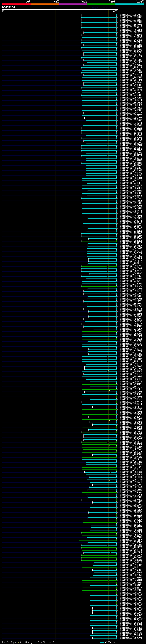Select the UniRef100_Q4VJB6 label
146x644 pixels.
coord(131,615)
